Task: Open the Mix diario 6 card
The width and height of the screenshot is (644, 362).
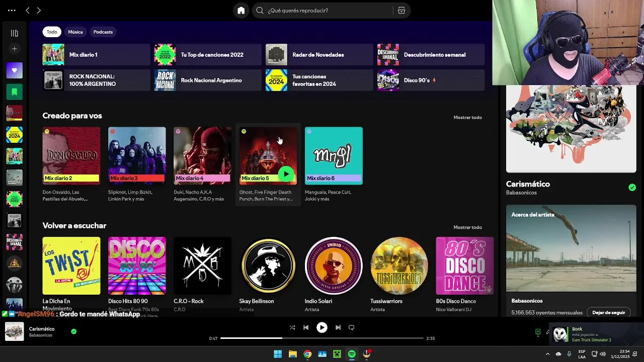Action: point(334,164)
